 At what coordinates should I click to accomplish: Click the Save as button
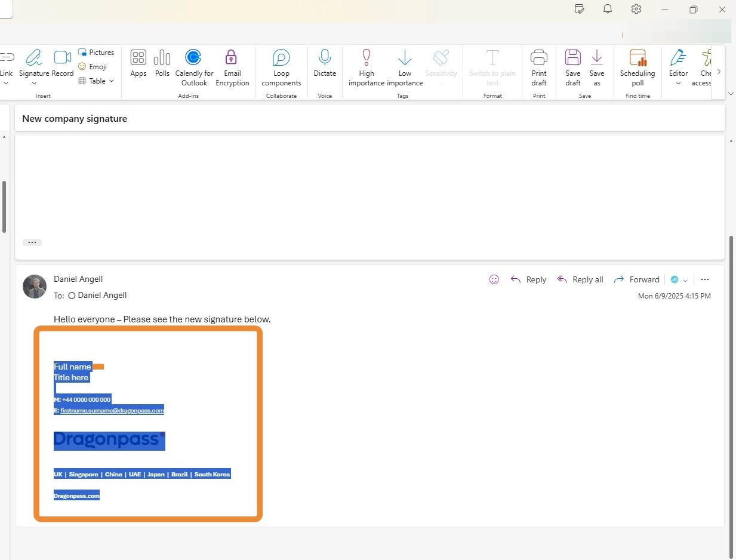coord(597,67)
